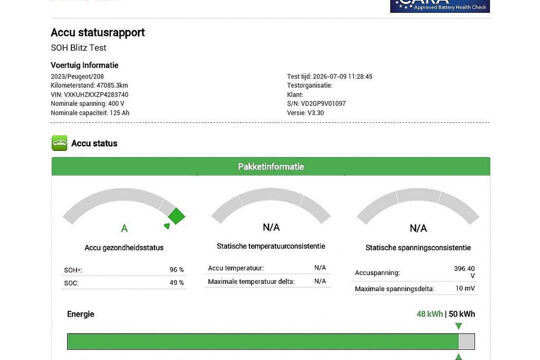The image size is (540, 360).
Task: Click the Maximale spanningsdelta 10 mV row
Action: [x=415, y=289]
